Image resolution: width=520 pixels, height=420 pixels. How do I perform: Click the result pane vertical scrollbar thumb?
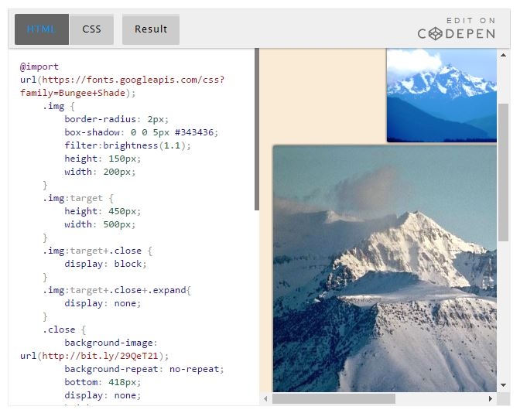click(503, 170)
